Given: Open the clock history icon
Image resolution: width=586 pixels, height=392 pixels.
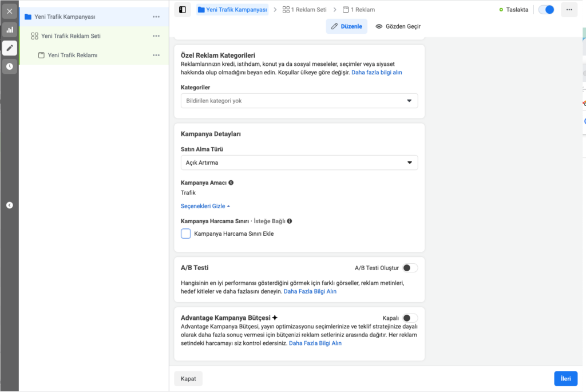Looking at the screenshot, I should 9,66.
